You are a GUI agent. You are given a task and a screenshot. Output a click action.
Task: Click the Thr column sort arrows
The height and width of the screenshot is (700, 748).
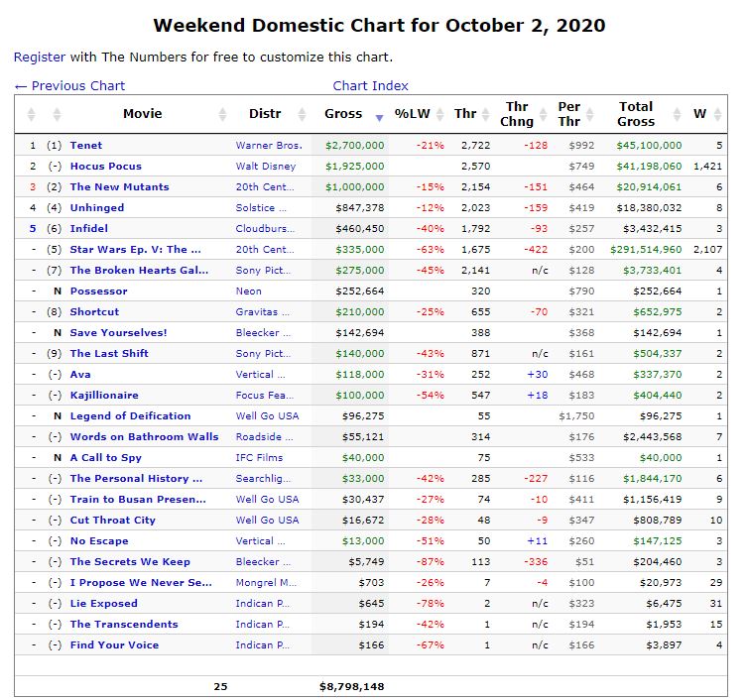tap(486, 114)
